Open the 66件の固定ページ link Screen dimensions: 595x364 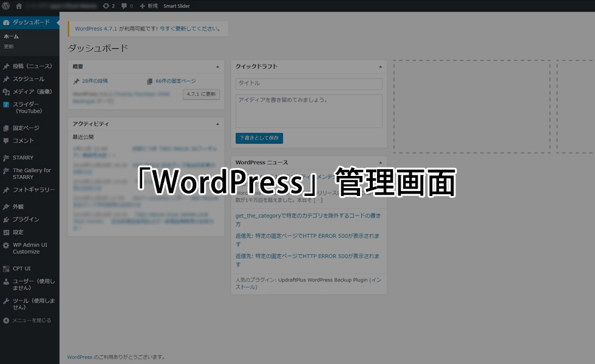(x=175, y=81)
